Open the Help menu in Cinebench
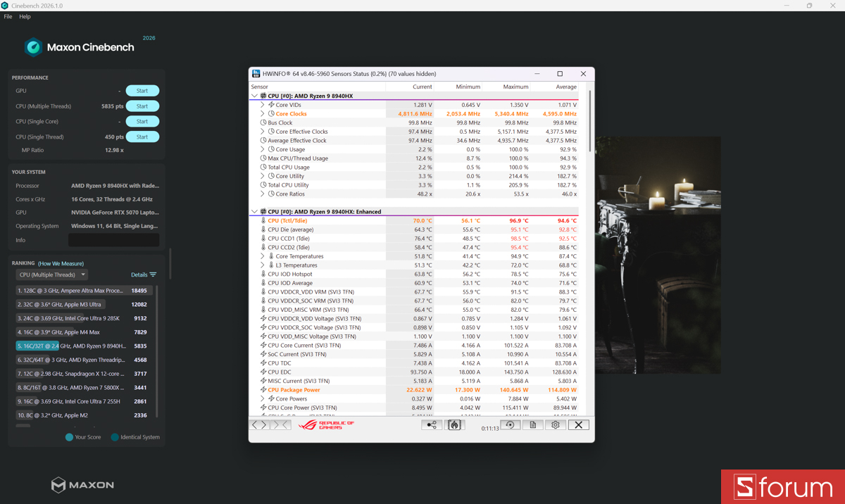Screen dimensions: 845x504 25,17
